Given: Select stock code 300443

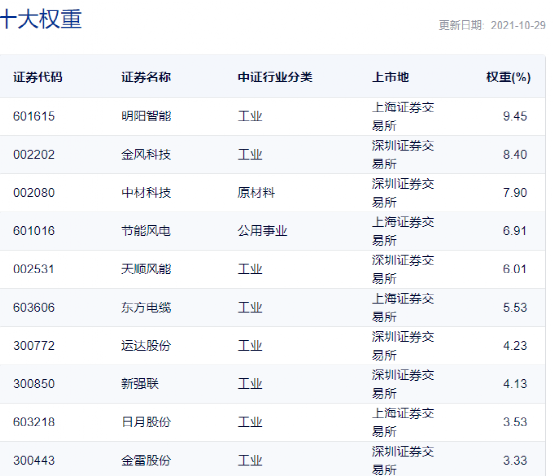Looking at the screenshot, I should 34,460.
